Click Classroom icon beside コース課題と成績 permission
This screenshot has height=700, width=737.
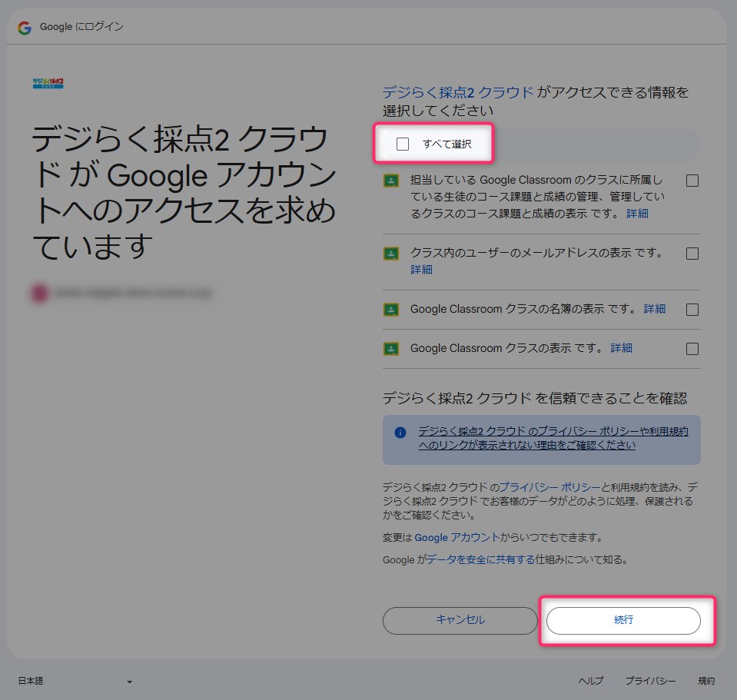point(391,181)
